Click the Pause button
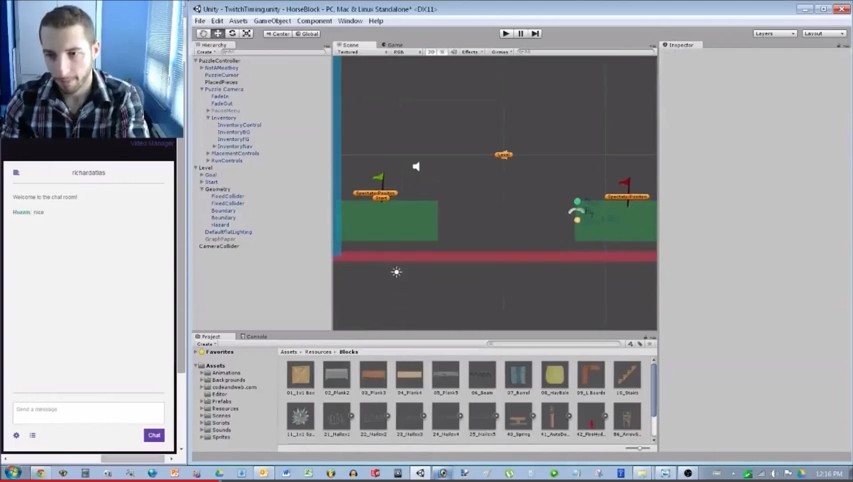The width and height of the screenshot is (853, 482). [x=521, y=33]
